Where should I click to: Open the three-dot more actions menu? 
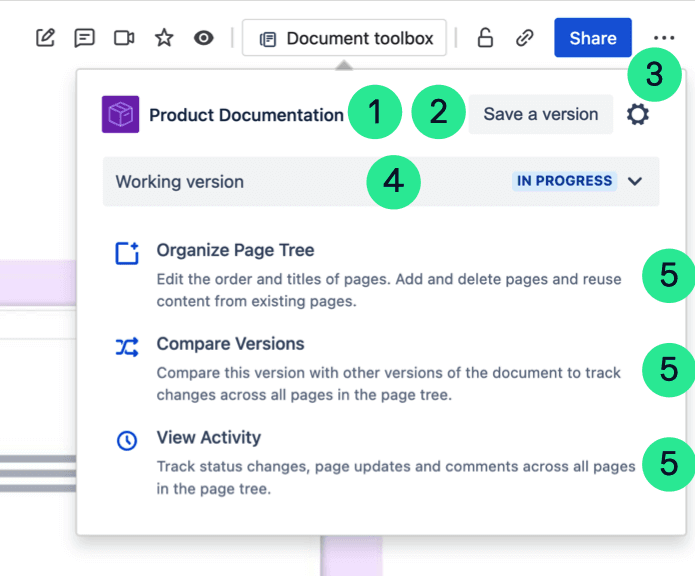pyautogui.click(x=664, y=38)
